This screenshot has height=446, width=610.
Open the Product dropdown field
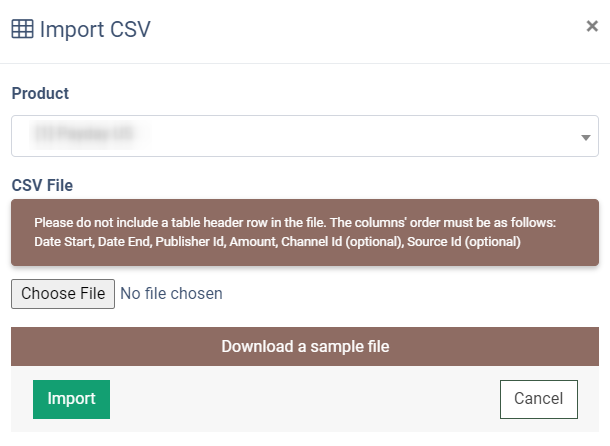(305, 136)
